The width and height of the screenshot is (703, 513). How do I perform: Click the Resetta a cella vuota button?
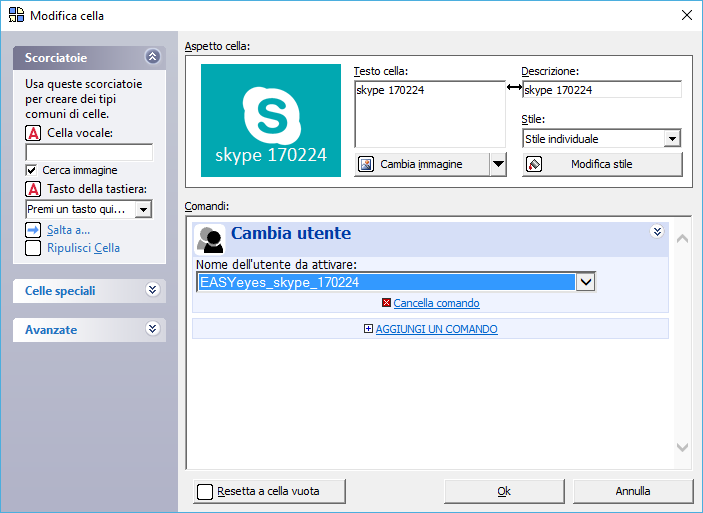269,491
